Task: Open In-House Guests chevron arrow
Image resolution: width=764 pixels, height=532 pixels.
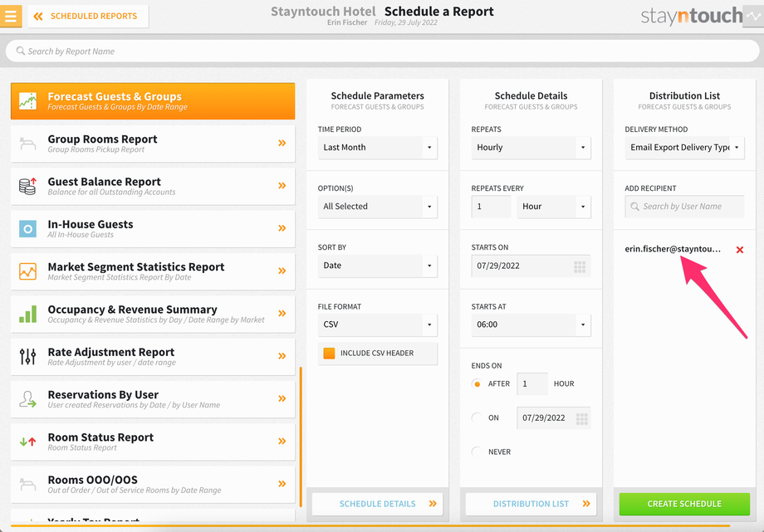Action: [282, 228]
